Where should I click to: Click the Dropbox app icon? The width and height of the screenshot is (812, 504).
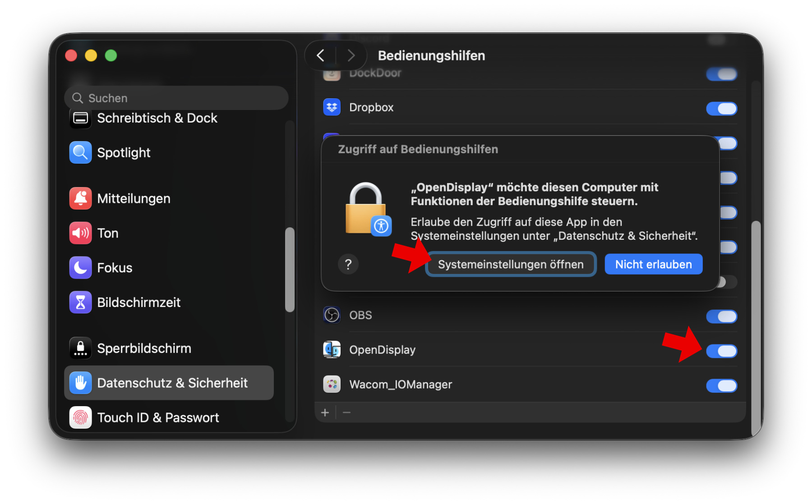[x=332, y=107]
